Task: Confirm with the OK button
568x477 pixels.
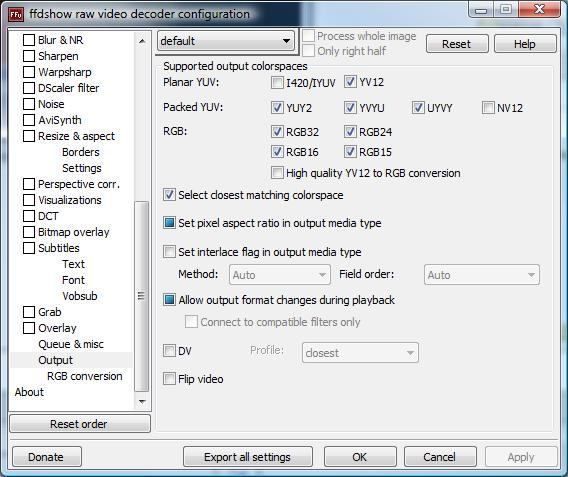Action: pos(360,457)
